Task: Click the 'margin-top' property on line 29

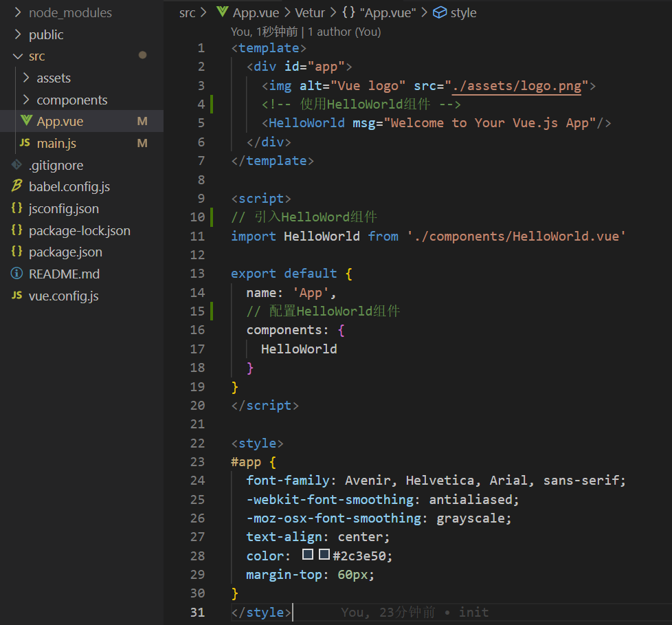Action: (x=284, y=575)
